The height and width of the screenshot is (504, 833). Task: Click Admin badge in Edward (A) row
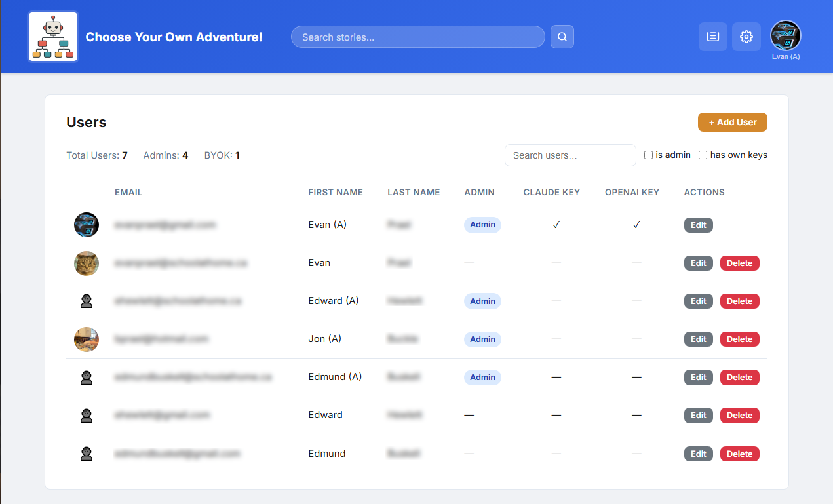[x=482, y=301]
